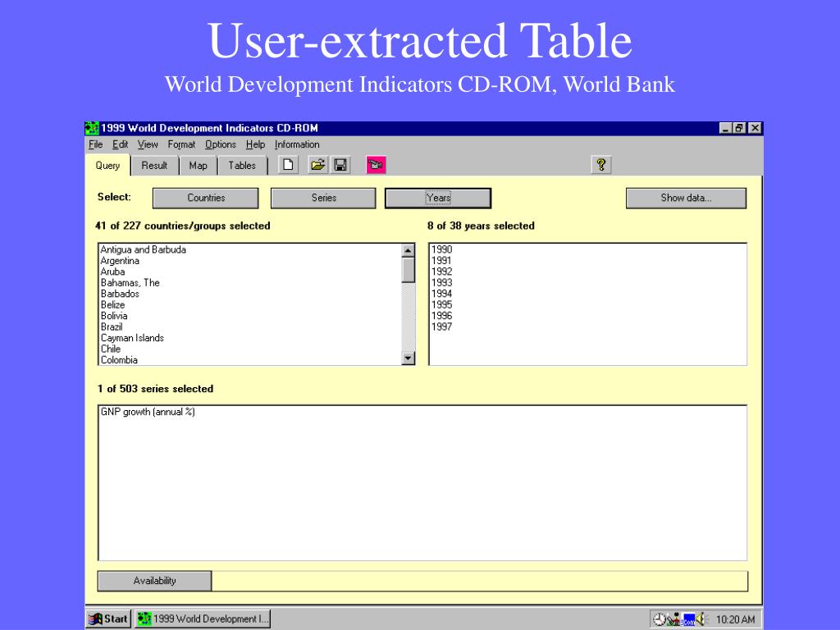Open the Help menu
Image resolution: width=840 pixels, height=630 pixels.
coord(256,144)
